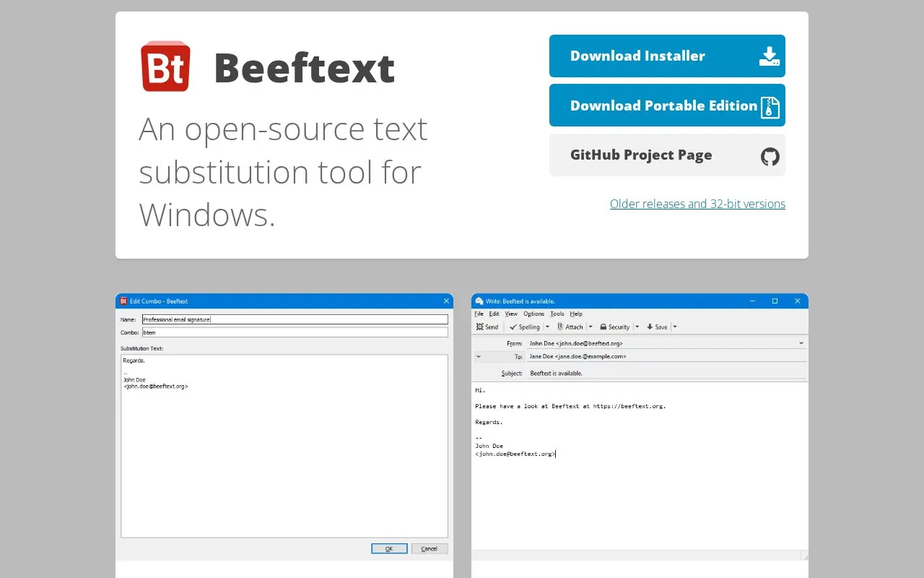This screenshot has width=924, height=578.
Task: Expand the Spelling dropdown arrow
Action: [547, 327]
